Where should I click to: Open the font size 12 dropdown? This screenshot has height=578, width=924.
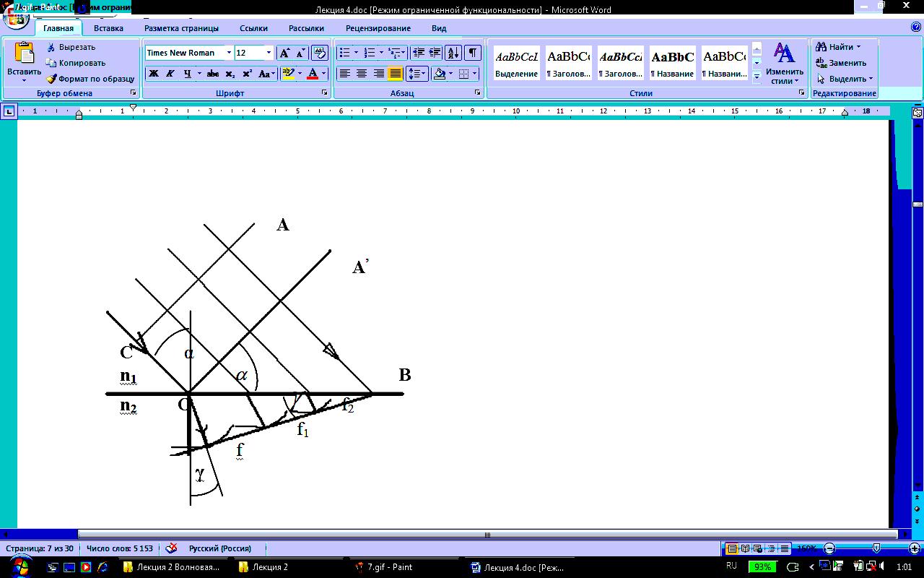tap(269, 53)
